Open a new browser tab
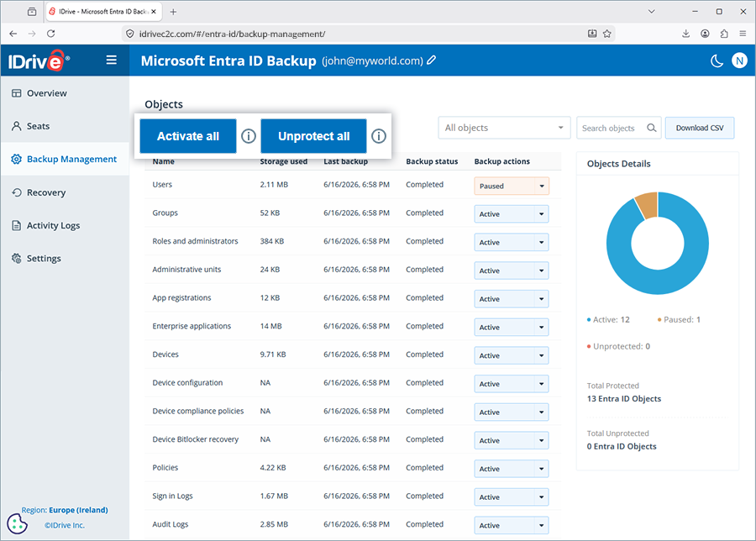This screenshot has width=756, height=541. click(x=173, y=12)
